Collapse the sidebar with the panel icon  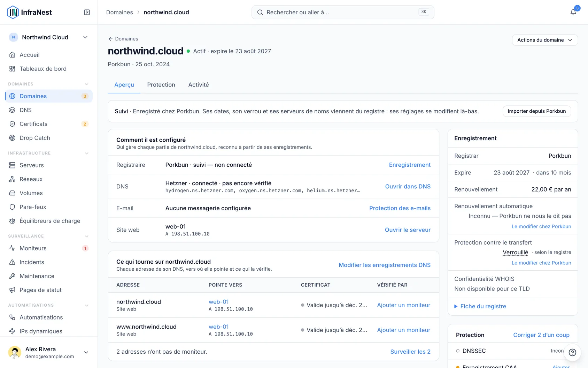(87, 12)
